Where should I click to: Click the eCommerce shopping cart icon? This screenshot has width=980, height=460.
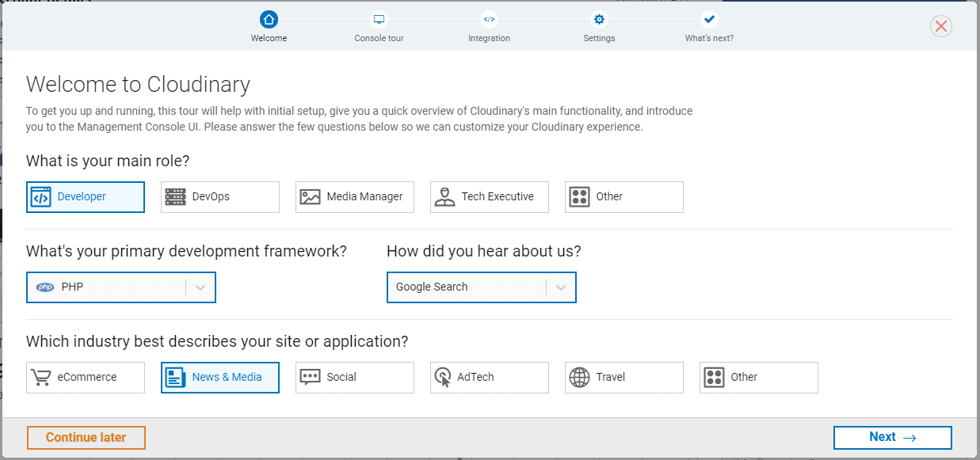point(40,378)
